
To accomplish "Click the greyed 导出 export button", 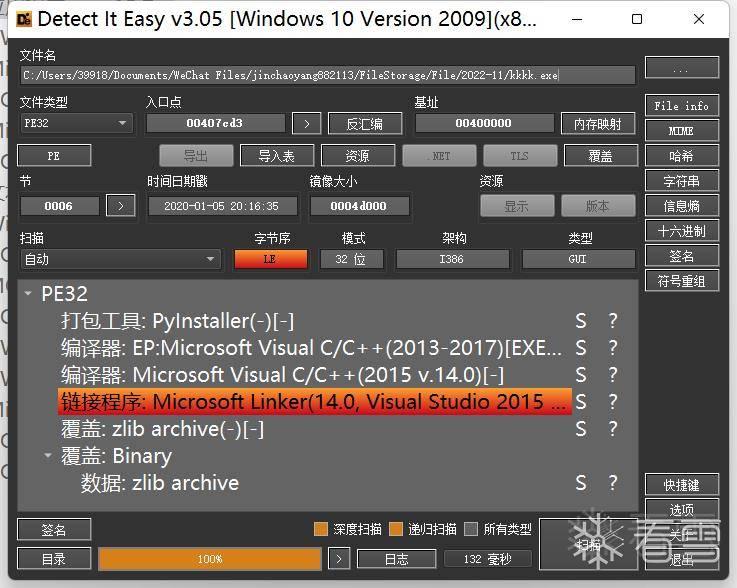I will [196, 156].
